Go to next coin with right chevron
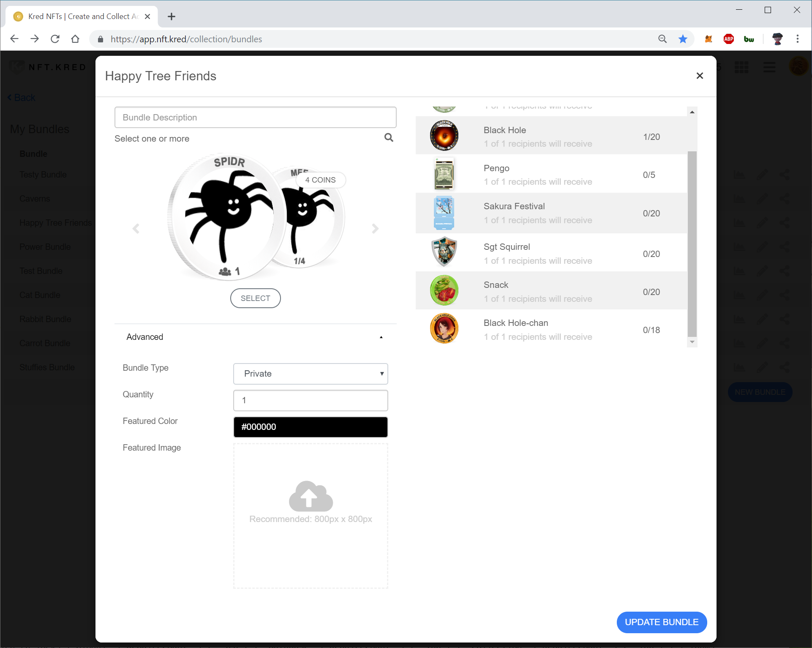Screen dimensions: 812x648 point(375,229)
